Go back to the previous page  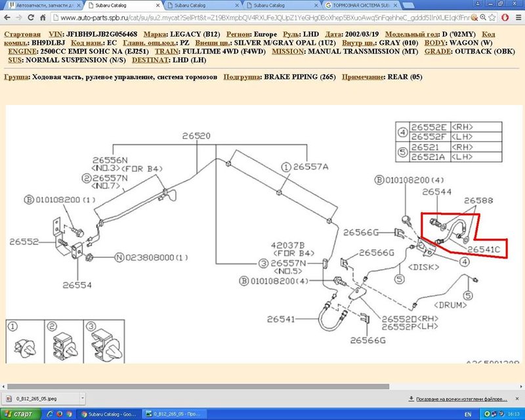click(x=7, y=18)
